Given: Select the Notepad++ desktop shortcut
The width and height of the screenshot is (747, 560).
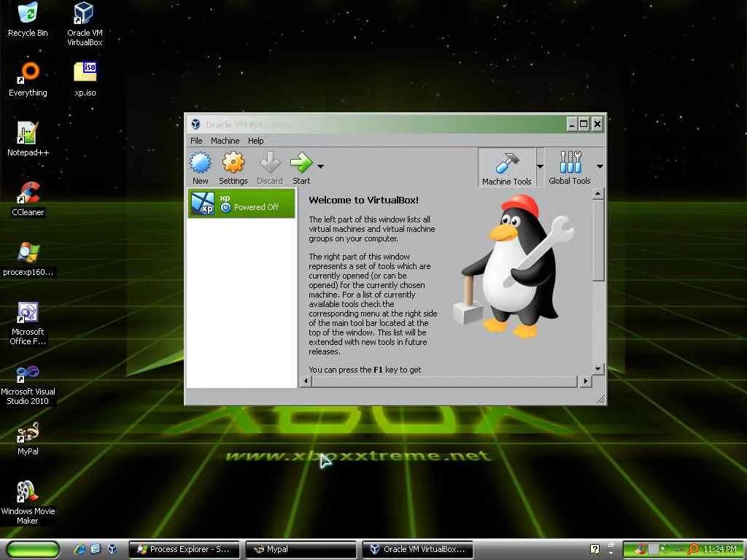Looking at the screenshot, I should coord(28,139).
